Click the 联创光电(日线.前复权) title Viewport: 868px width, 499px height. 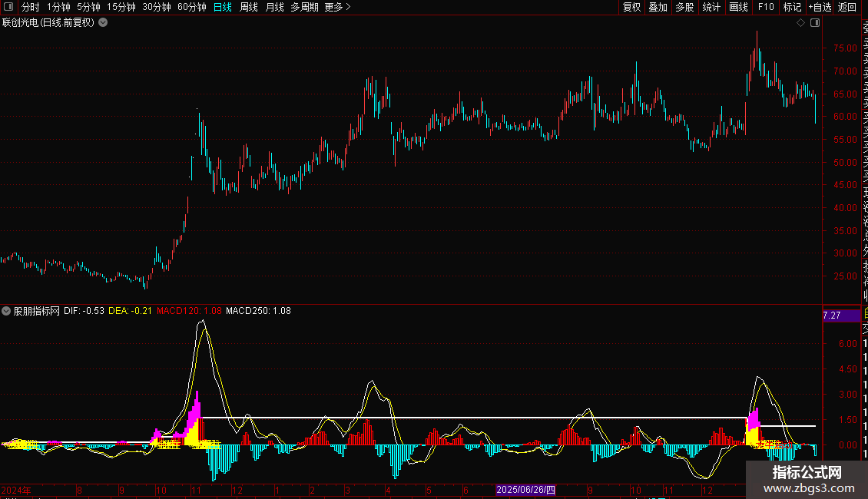point(48,23)
